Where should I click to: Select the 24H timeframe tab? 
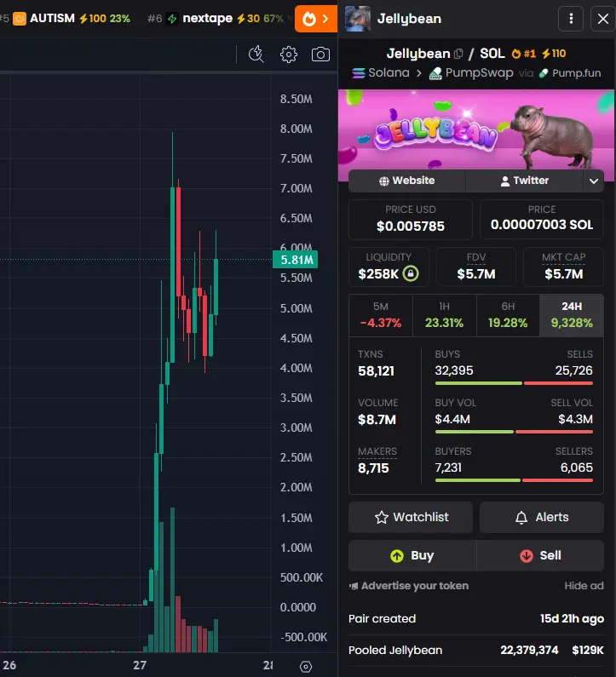click(x=572, y=315)
